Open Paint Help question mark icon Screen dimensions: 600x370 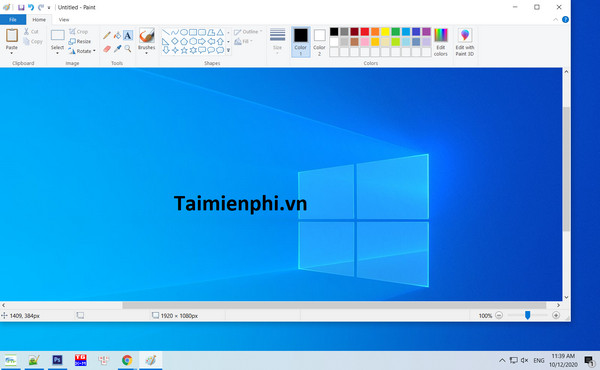tap(565, 20)
